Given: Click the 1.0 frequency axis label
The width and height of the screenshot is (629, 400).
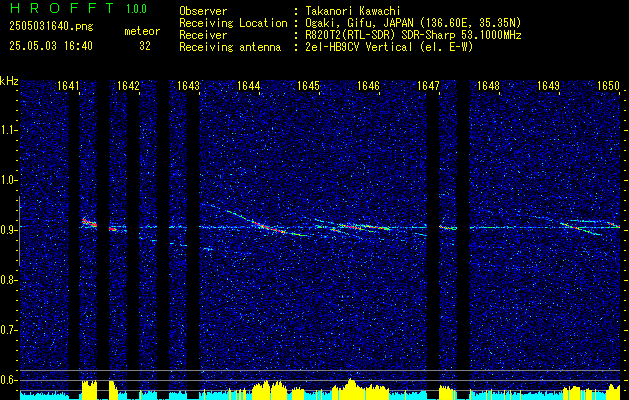Looking at the screenshot, I should click(x=8, y=180).
